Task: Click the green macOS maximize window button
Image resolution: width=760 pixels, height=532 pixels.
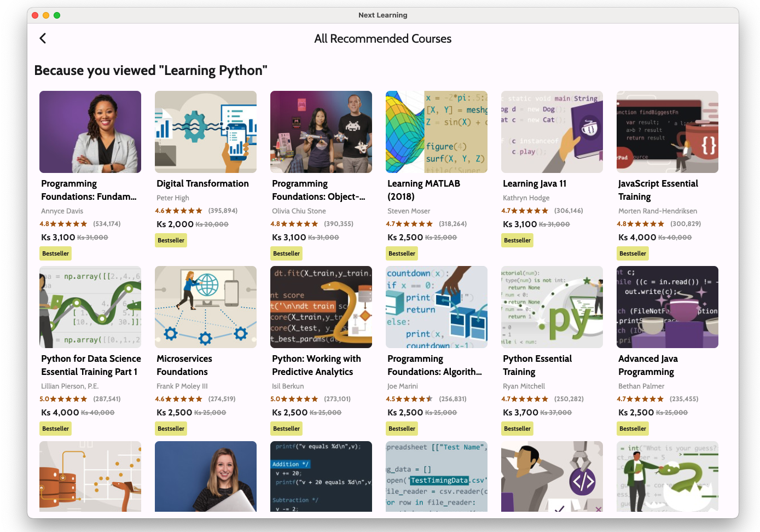Action: pos(57,15)
